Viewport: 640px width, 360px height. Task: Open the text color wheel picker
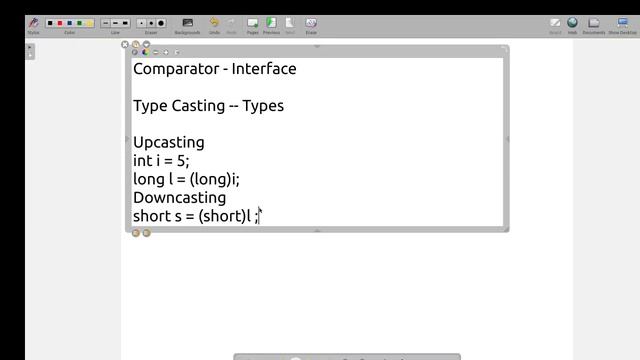pos(145,52)
